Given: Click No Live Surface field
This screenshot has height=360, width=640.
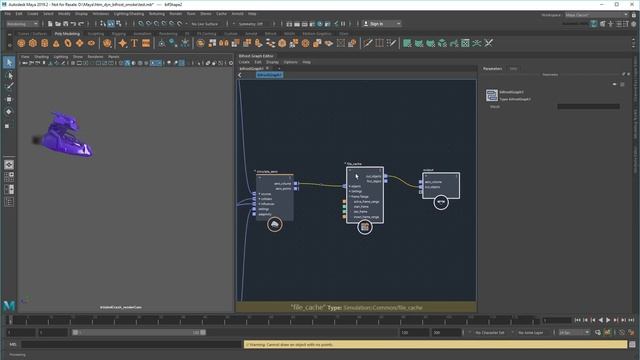Looking at the screenshot, I should coord(204,24).
